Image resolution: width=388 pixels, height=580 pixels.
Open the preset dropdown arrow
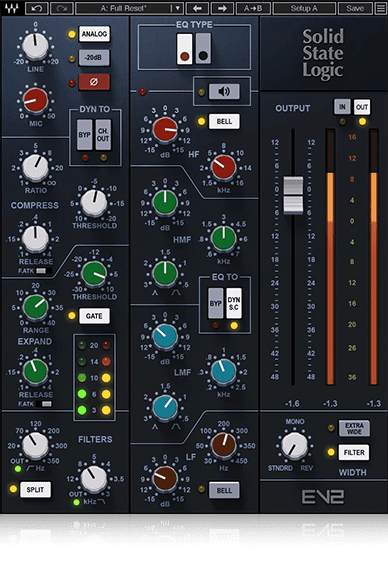pos(178,8)
